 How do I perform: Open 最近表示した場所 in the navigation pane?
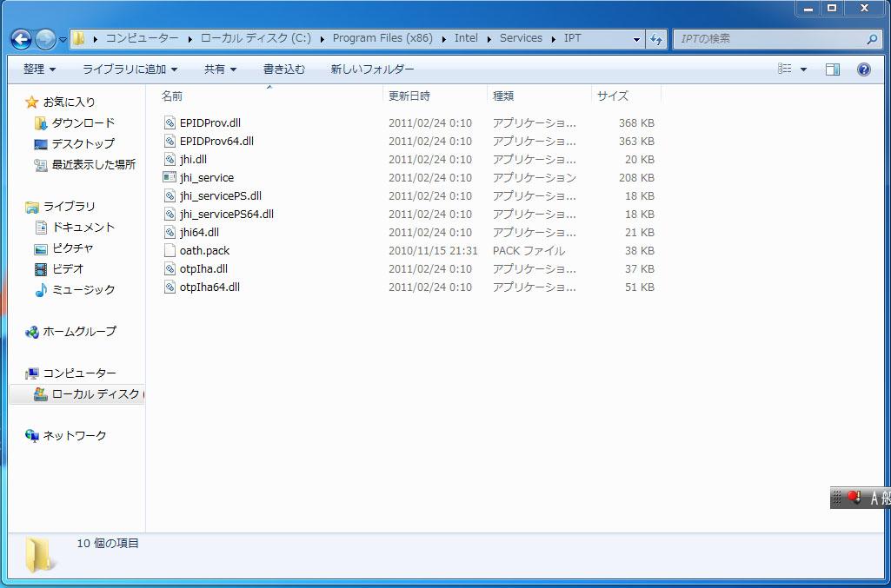point(94,165)
